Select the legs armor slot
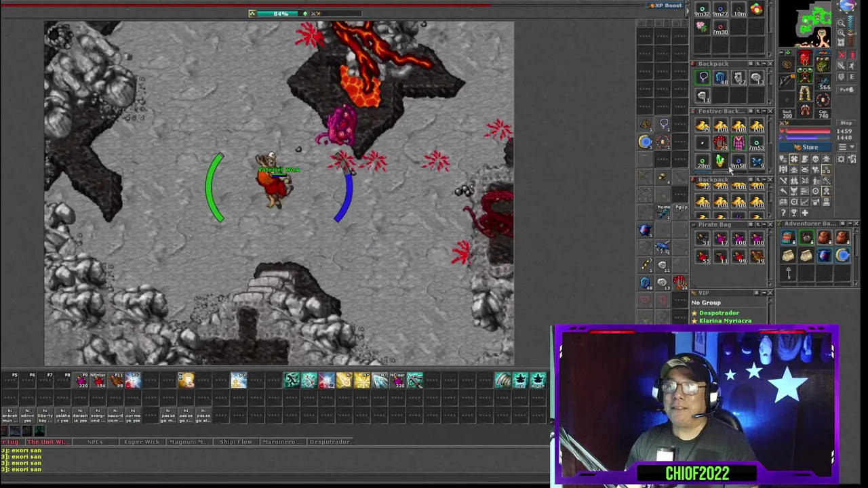The image size is (868, 488). pos(805,93)
